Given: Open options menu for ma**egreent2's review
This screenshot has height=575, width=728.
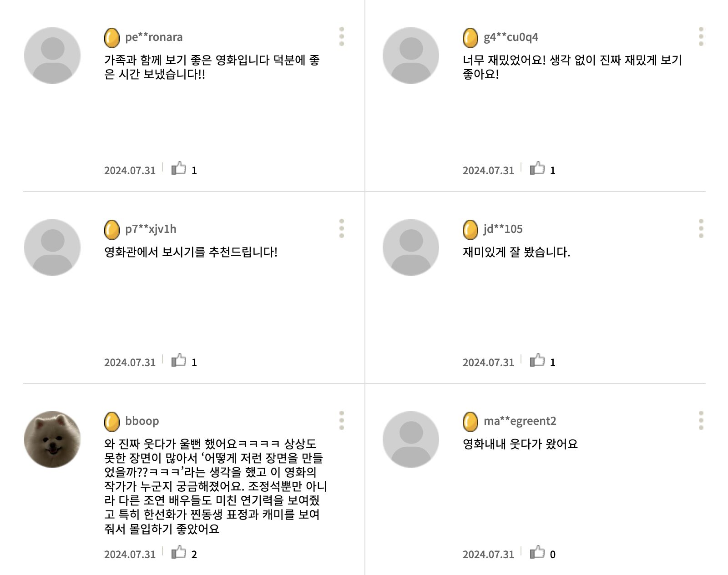Looking at the screenshot, I should (701, 420).
